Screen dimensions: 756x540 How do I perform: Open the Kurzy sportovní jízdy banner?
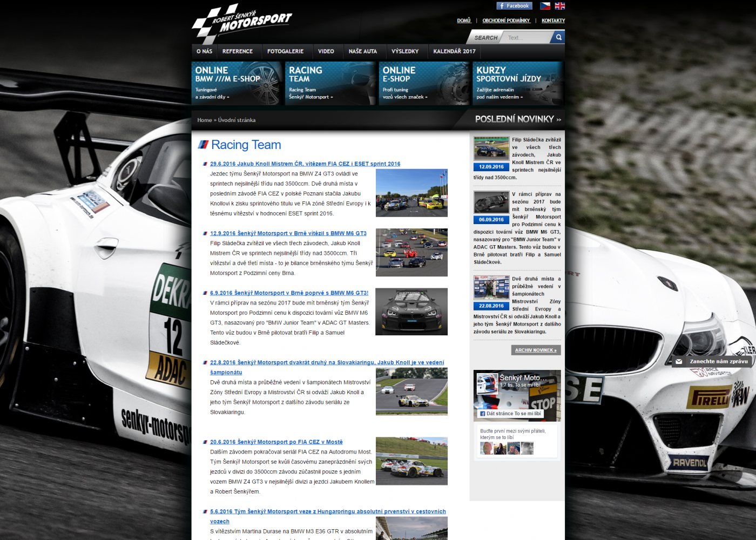pos(518,83)
